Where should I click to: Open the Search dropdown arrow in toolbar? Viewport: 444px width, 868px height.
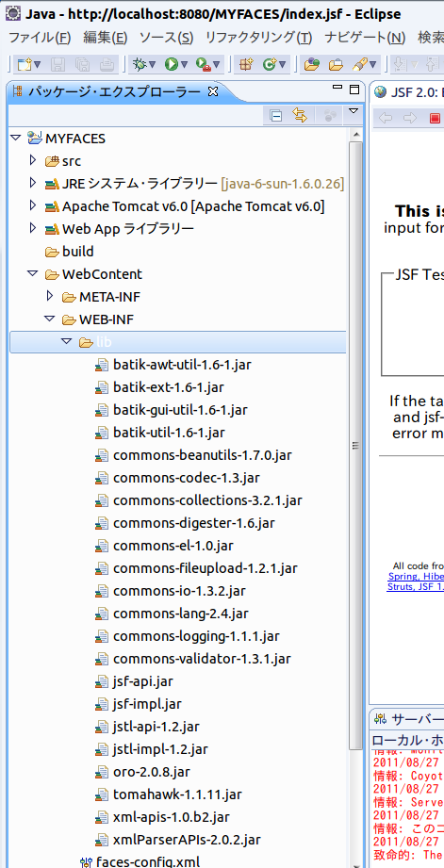tap(373, 65)
